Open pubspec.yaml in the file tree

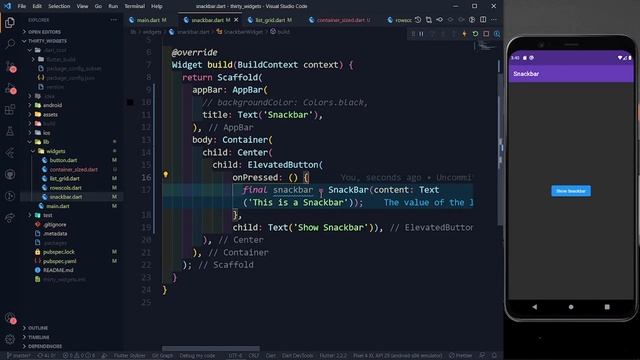(60, 261)
